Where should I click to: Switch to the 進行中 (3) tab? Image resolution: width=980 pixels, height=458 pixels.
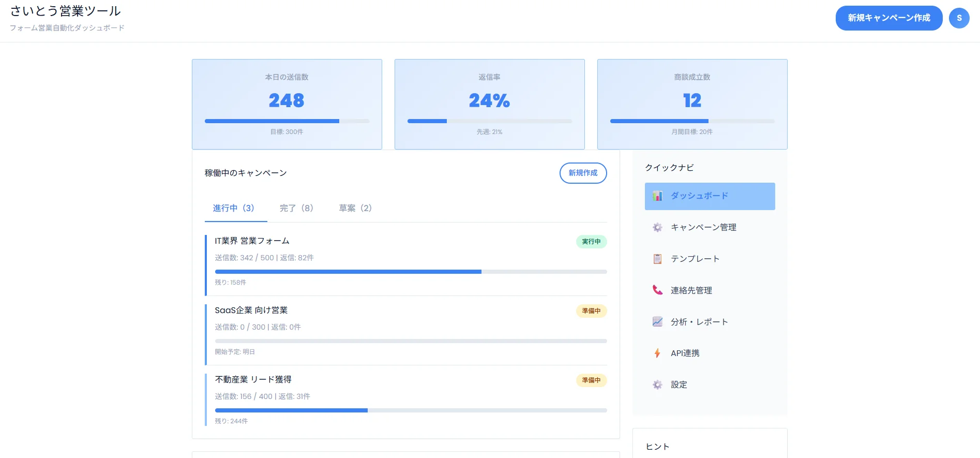234,208
